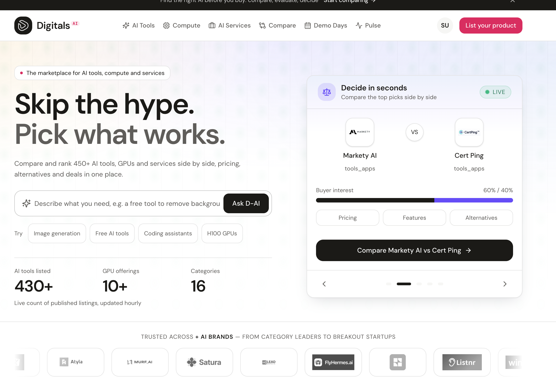Open the Cert Ping logo card
This screenshot has height=392, width=556.
pyautogui.click(x=469, y=132)
